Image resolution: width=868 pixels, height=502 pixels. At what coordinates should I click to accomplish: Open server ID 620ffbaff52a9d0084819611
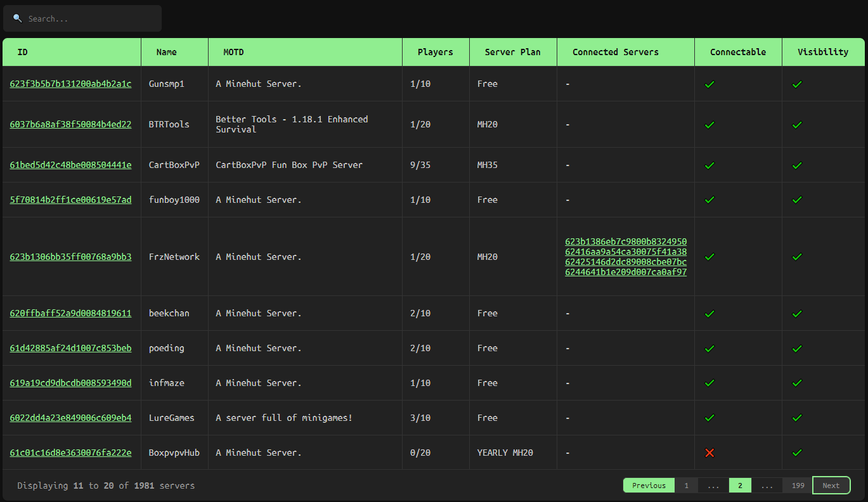(x=70, y=313)
